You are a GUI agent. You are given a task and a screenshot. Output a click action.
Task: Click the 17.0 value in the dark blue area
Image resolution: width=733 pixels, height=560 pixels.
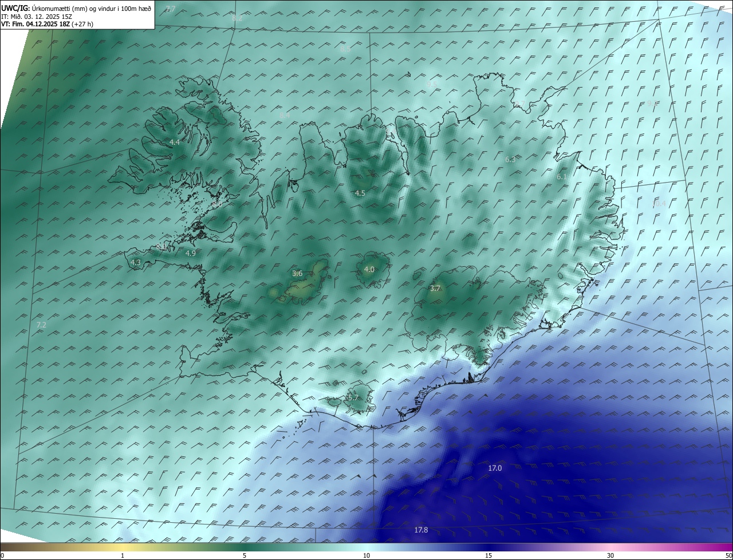[x=495, y=468]
